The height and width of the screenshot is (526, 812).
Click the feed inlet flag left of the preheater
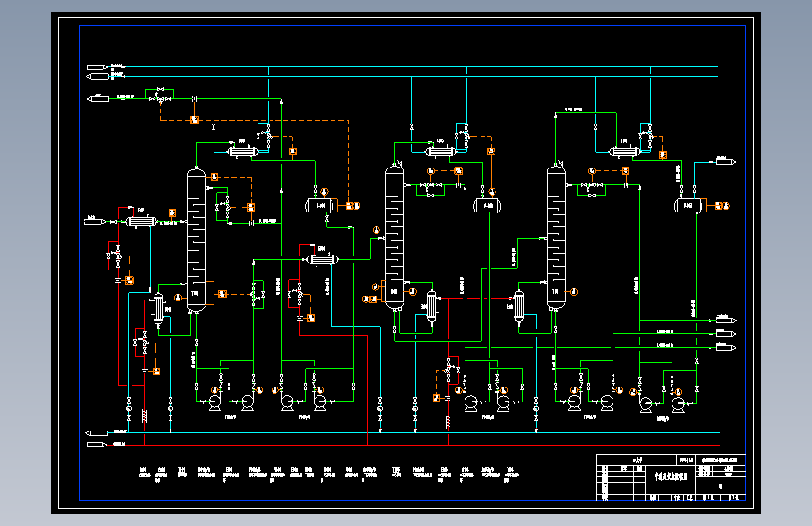click(x=95, y=222)
